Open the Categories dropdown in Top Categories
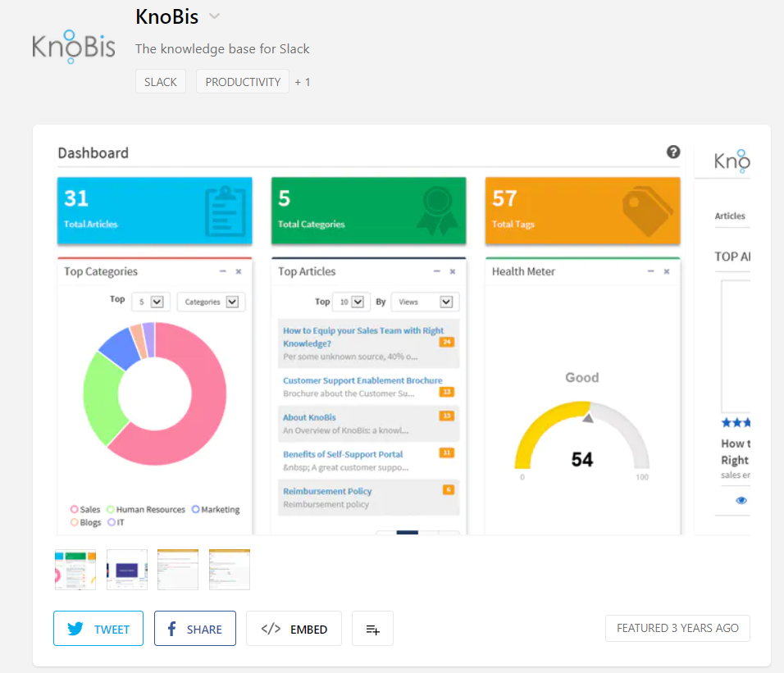This screenshot has height=673, width=784. click(x=211, y=302)
